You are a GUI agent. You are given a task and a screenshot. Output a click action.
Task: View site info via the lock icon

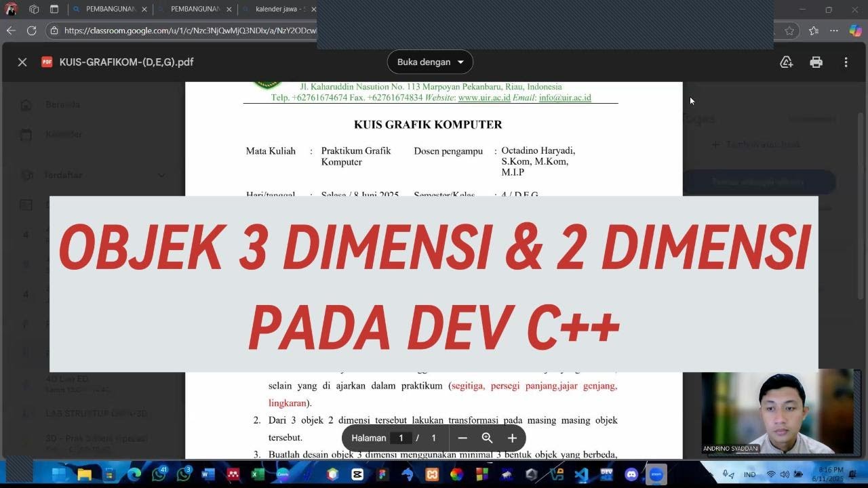point(54,30)
